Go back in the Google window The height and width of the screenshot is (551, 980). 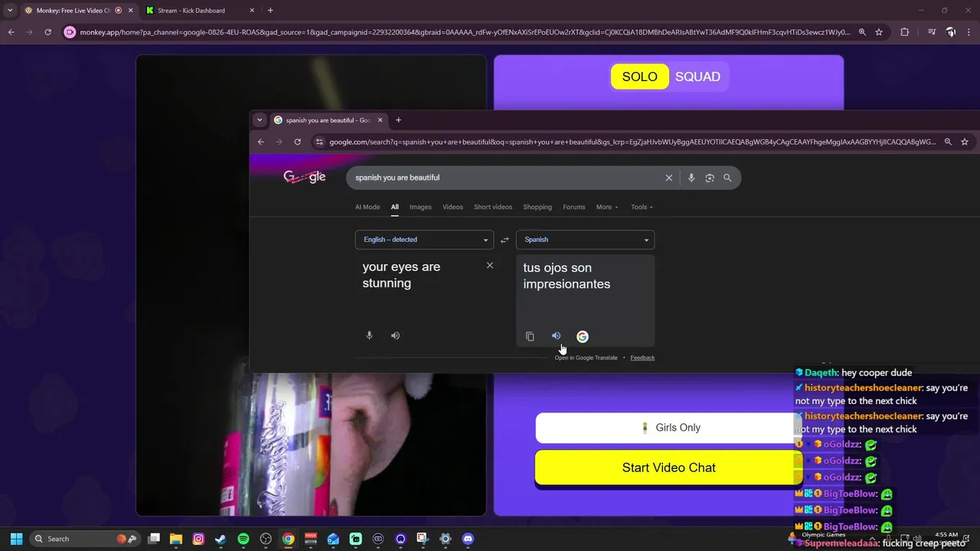click(x=260, y=142)
